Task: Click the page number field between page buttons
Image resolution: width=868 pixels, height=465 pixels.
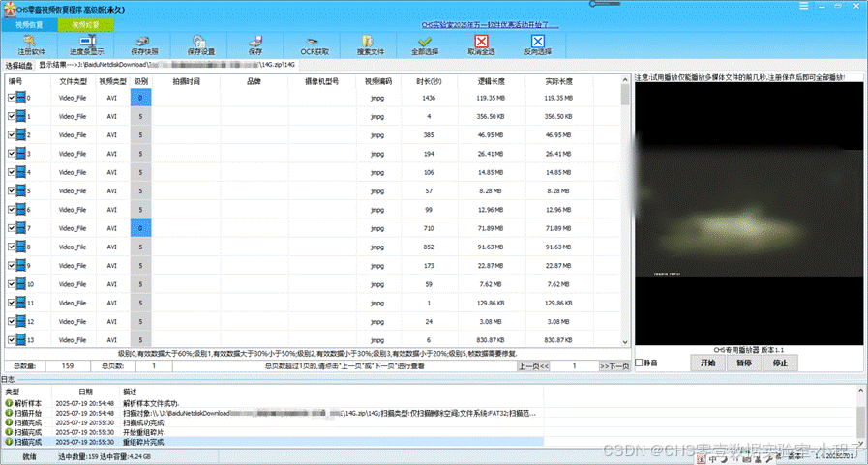Action: tap(574, 366)
